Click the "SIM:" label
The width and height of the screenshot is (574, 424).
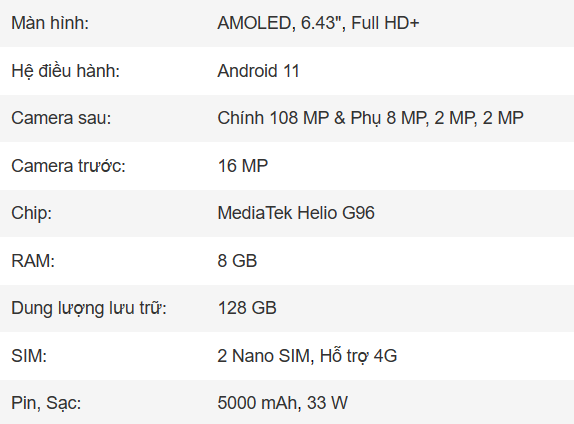tap(29, 356)
